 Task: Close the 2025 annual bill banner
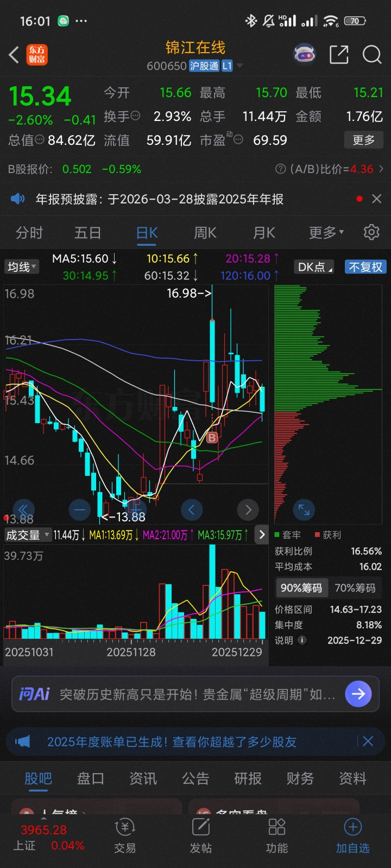368,742
